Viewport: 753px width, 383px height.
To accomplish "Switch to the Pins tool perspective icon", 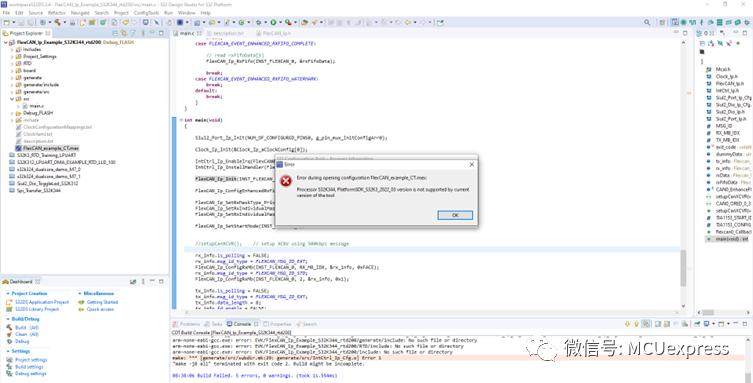I will [x=683, y=22].
